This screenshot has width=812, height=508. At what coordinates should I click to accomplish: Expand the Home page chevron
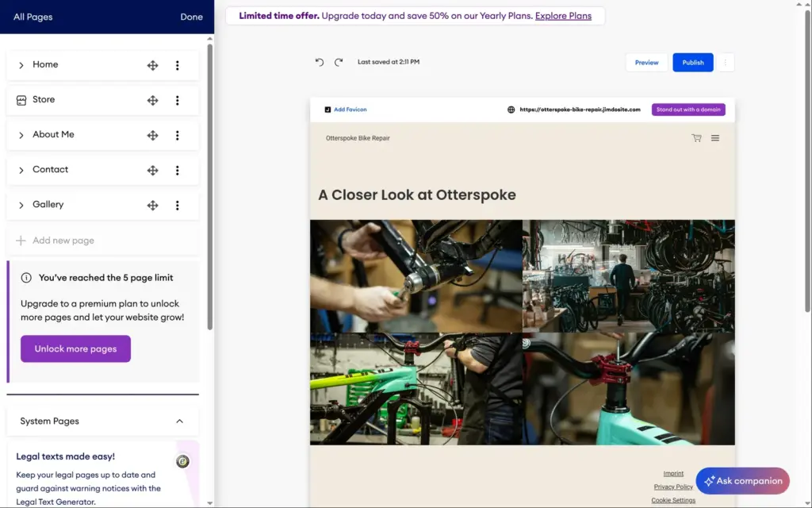click(x=21, y=65)
